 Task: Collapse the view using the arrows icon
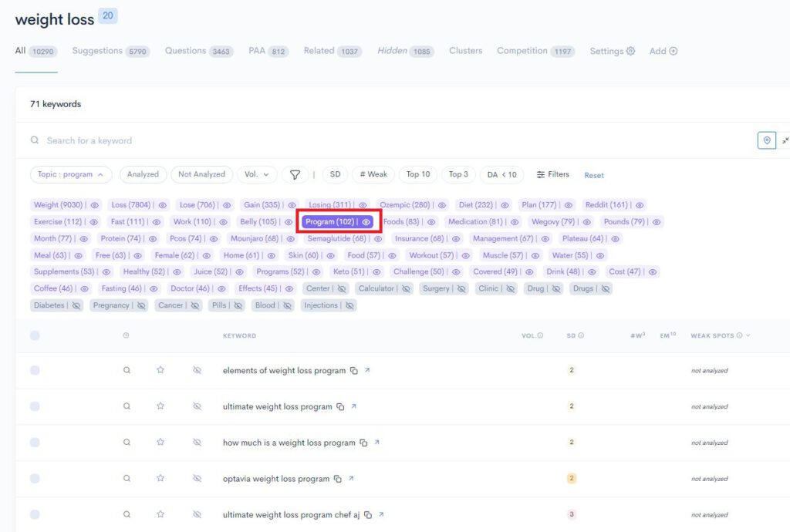pyautogui.click(x=785, y=140)
